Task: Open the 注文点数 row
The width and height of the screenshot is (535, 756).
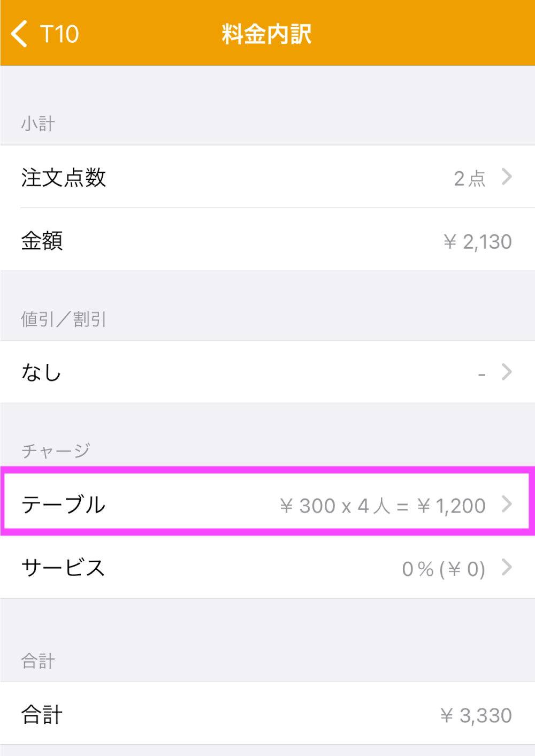Action: click(x=267, y=177)
